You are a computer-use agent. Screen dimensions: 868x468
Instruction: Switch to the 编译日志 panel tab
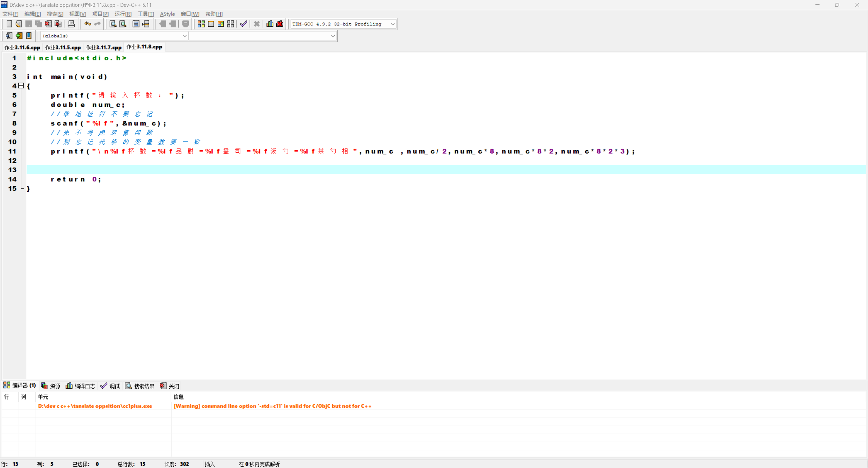[81, 386]
